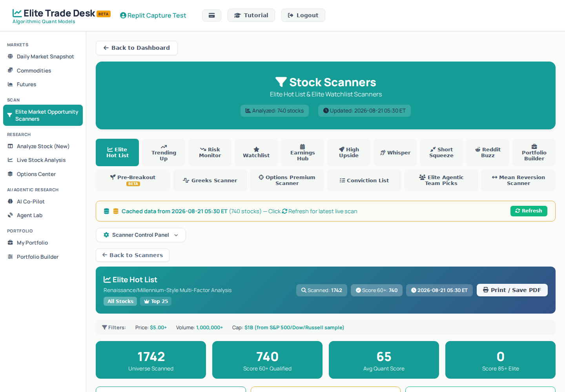Click the card icon button in header
Screen dimensions: 565x392
[211, 15]
